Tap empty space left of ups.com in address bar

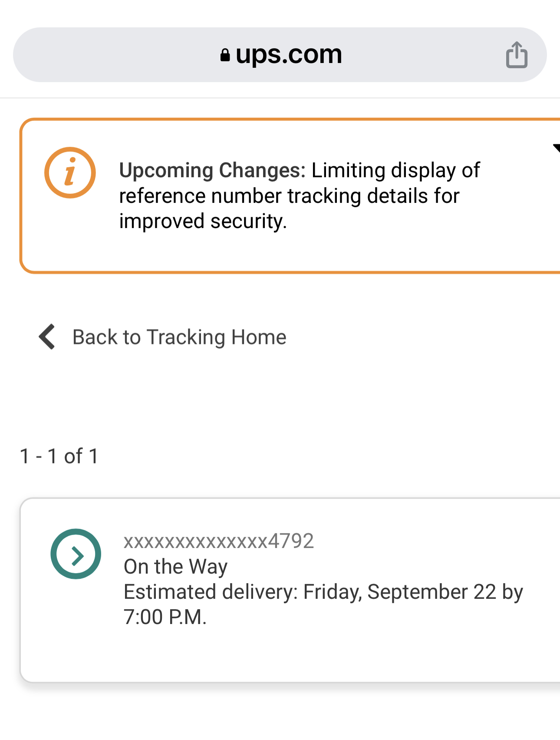109,55
